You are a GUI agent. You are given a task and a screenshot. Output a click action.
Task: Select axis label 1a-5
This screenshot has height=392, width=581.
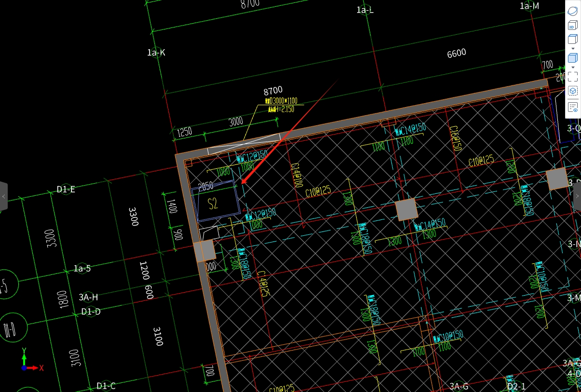click(x=82, y=269)
